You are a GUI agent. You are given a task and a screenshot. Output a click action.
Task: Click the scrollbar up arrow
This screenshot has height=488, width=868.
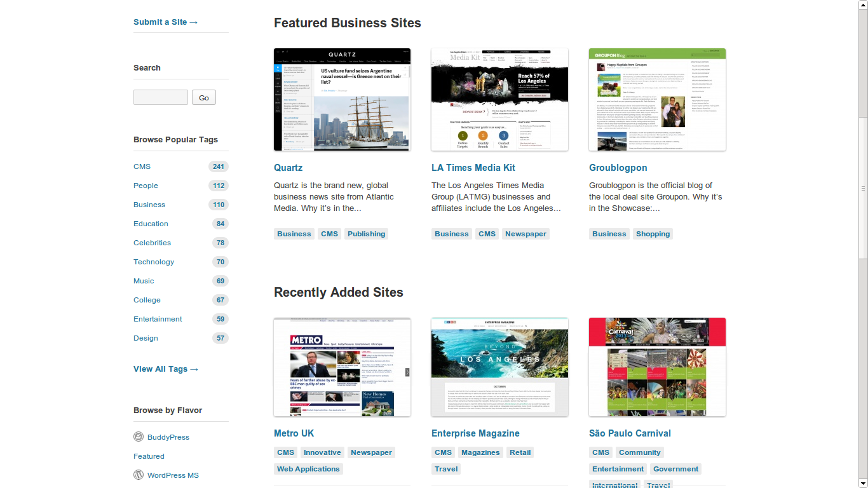pyautogui.click(x=863, y=4)
